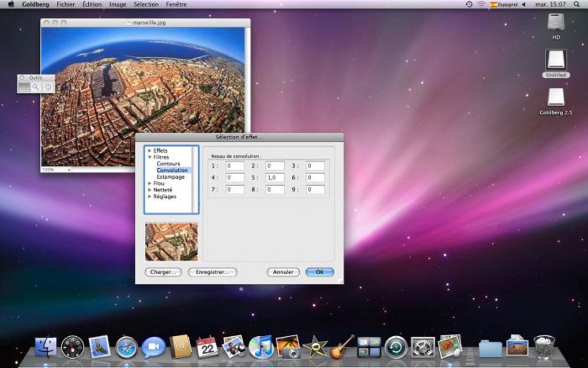Click the effect list vertical scrollbar
Image resolution: width=588 pixels, height=368 pixels.
(195, 180)
